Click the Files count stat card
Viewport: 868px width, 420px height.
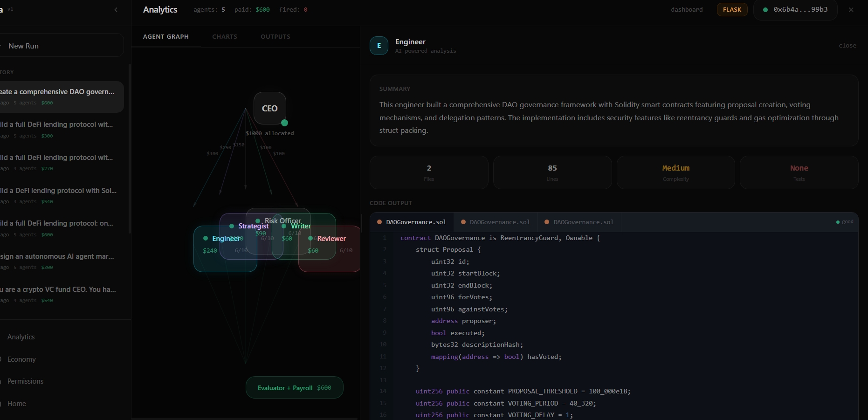429,172
